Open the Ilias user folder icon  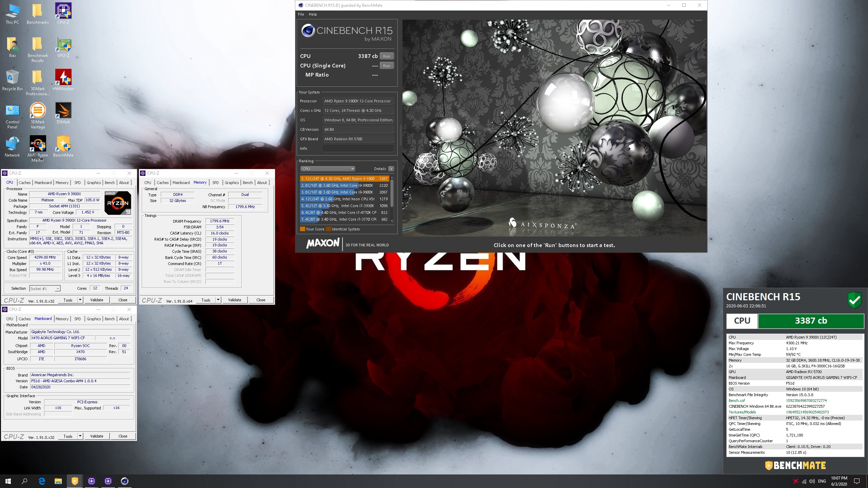tap(12, 47)
